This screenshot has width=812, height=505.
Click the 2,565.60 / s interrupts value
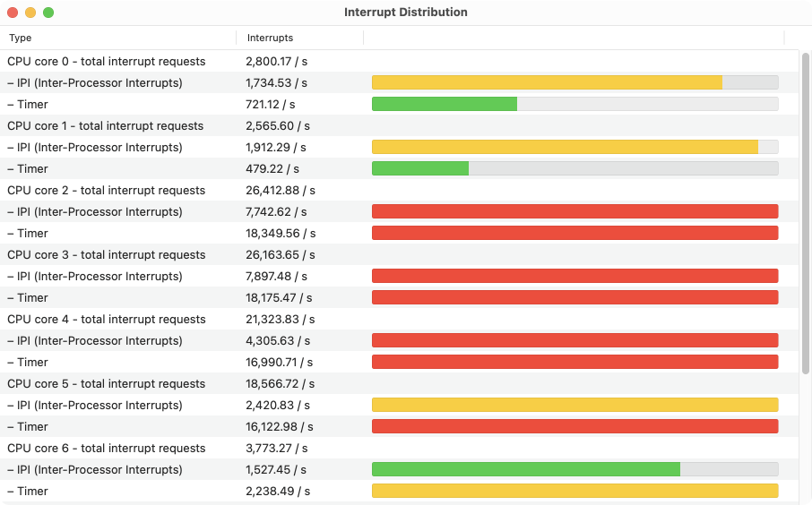tap(278, 125)
